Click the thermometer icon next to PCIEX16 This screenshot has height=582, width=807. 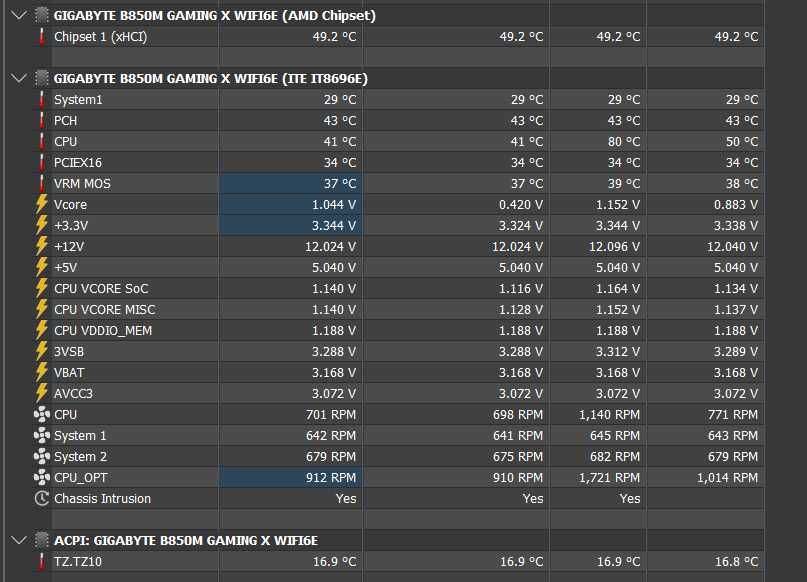[42, 163]
